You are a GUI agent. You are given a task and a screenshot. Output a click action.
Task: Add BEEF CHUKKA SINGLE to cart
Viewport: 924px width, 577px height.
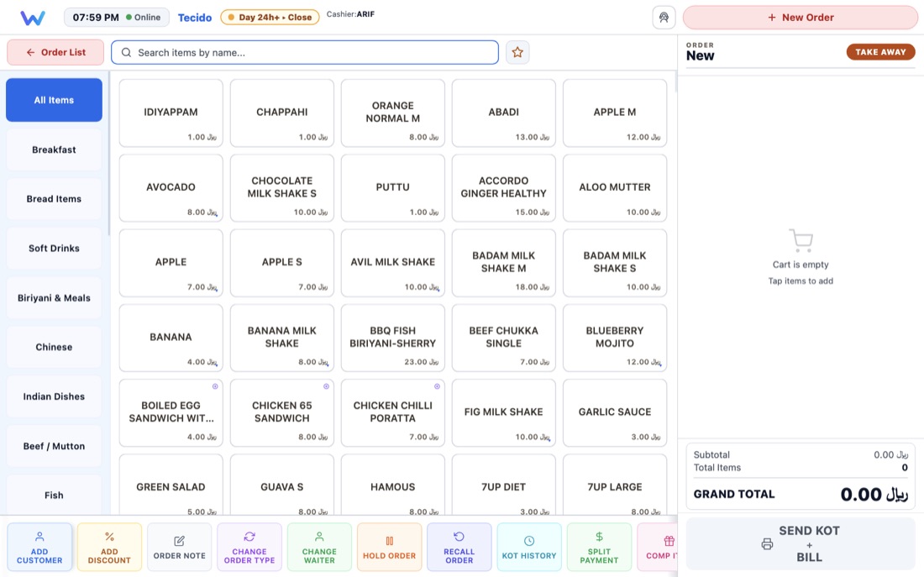point(504,338)
